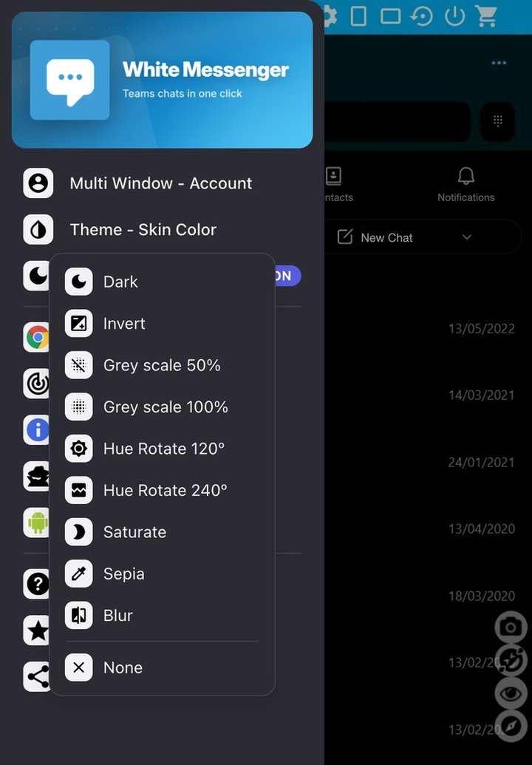
Task: Click the Grey scale 100% grid icon
Action: point(78,407)
